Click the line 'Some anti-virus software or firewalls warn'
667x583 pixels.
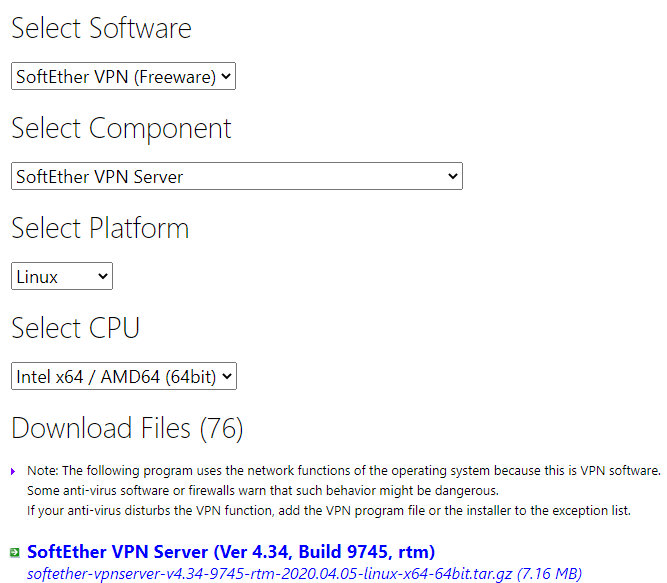click(263, 491)
